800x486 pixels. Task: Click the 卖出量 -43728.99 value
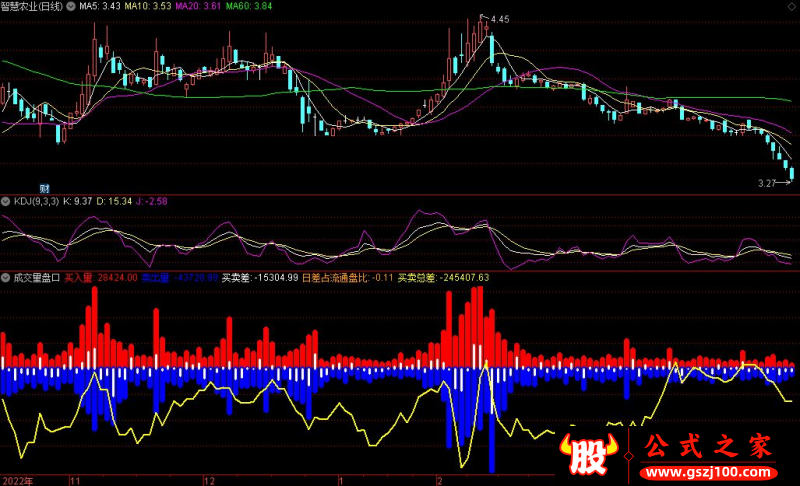coord(180,278)
